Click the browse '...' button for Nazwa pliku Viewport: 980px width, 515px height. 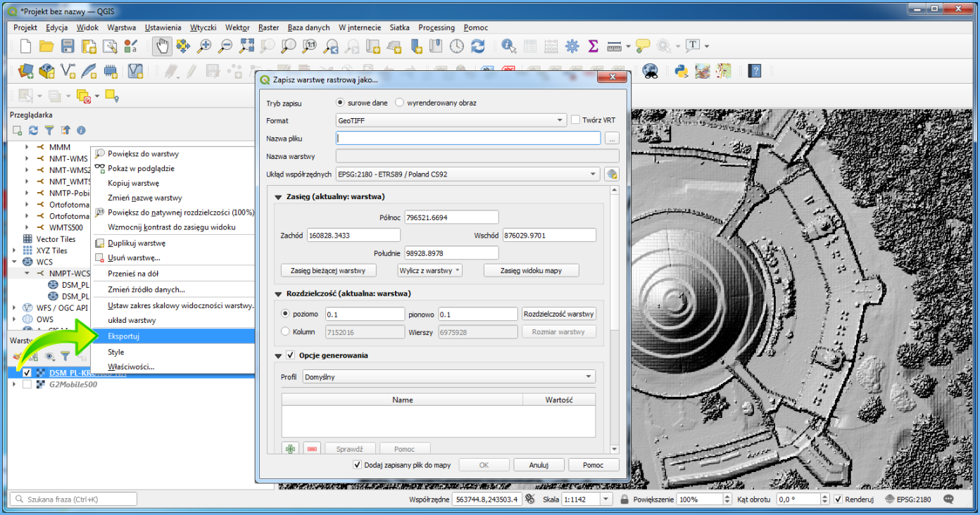[611, 139]
